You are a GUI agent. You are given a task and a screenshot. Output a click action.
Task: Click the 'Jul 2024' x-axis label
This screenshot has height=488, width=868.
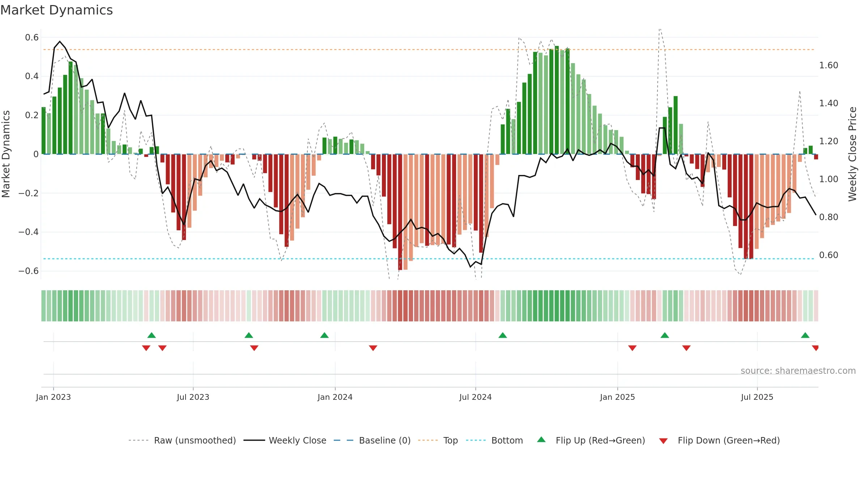(x=476, y=397)
